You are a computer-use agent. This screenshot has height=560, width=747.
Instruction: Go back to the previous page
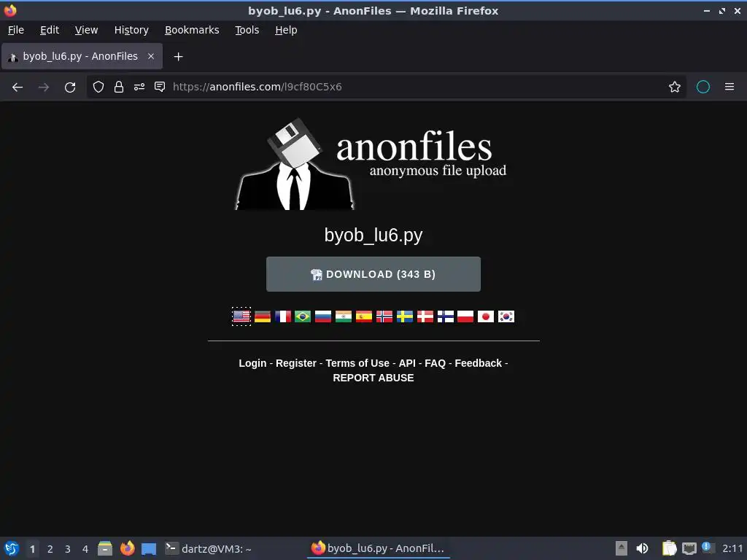coord(18,87)
